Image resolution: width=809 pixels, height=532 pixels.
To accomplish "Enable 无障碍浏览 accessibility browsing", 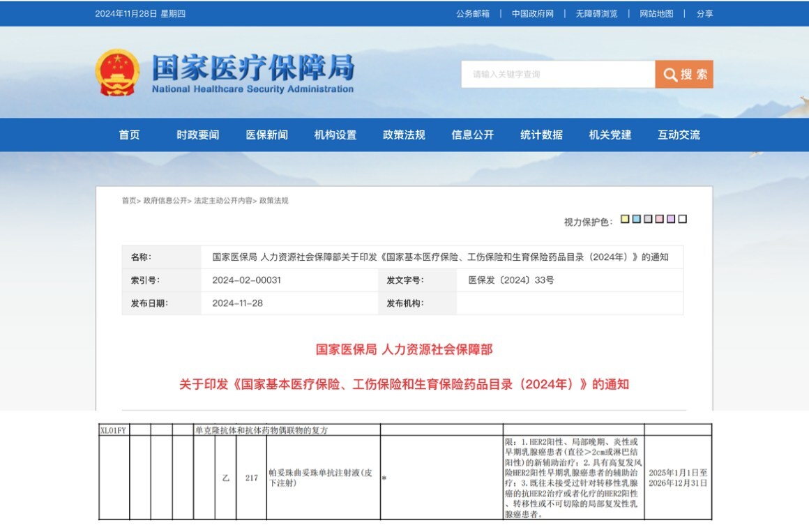I will click(596, 14).
